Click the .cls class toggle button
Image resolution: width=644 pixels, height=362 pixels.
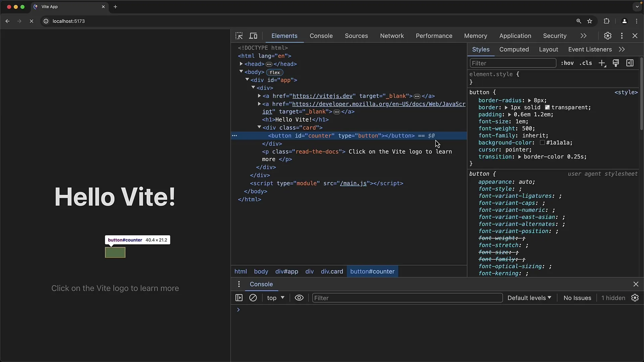(585, 63)
